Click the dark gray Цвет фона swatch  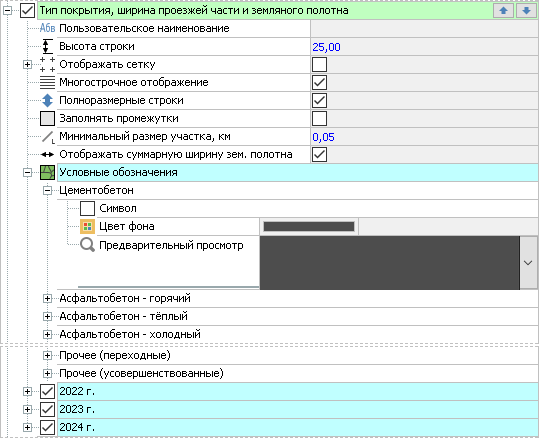[x=309, y=226]
